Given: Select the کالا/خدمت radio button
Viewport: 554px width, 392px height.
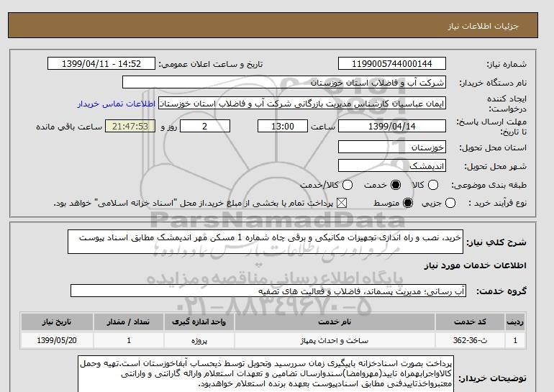Looking at the screenshot, I should click(x=348, y=185).
